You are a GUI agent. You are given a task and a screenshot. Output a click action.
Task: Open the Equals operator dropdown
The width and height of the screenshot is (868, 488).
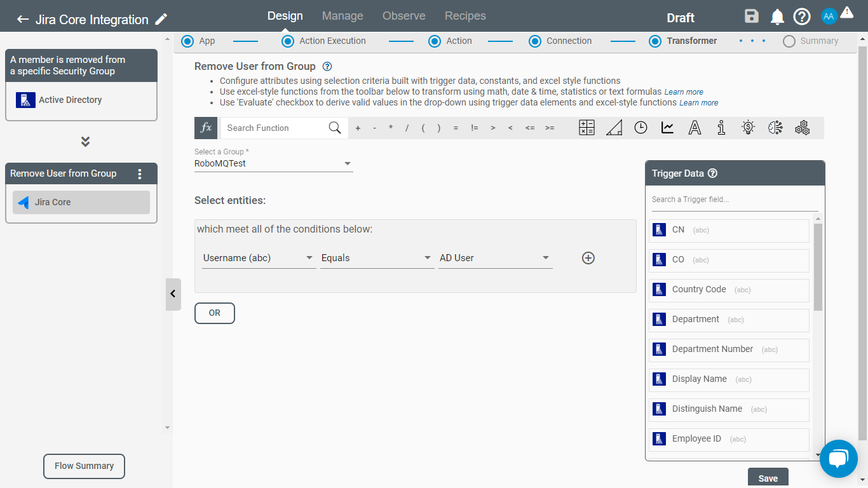pyautogui.click(x=377, y=258)
